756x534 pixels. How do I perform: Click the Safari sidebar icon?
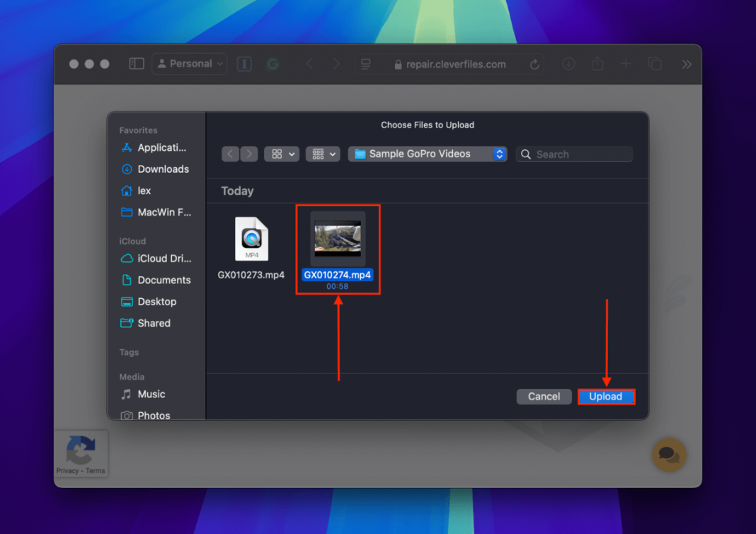click(135, 64)
